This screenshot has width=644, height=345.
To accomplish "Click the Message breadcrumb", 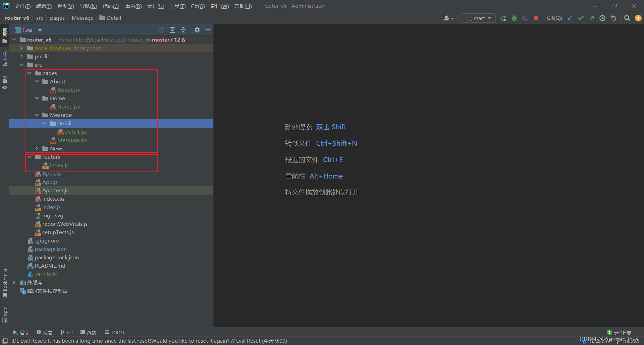I will (x=83, y=18).
